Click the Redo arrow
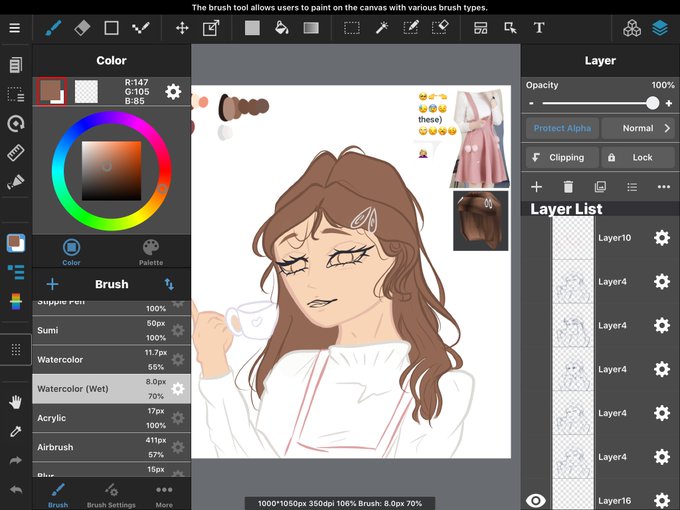Image resolution: width=680 pixels, height=510 pixels. point(16,460)
